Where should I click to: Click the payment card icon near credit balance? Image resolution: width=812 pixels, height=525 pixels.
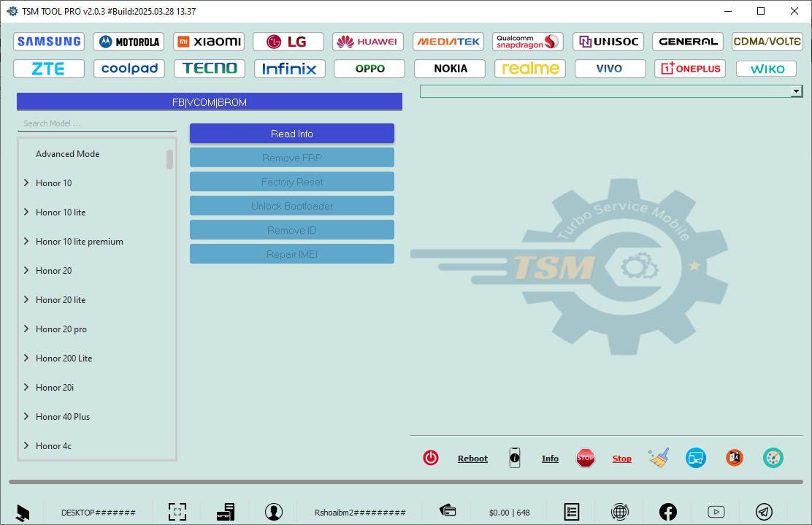pos(448,512)
